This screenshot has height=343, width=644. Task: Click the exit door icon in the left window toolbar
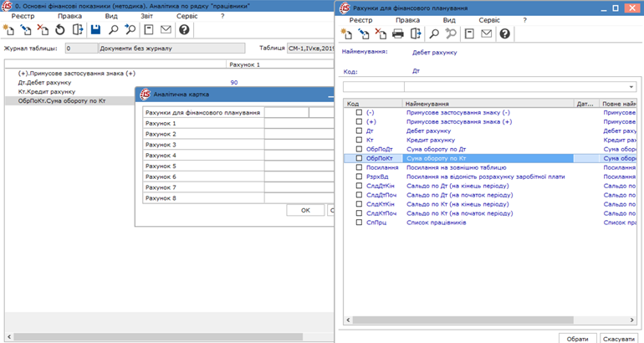click(x=78, y=29)
